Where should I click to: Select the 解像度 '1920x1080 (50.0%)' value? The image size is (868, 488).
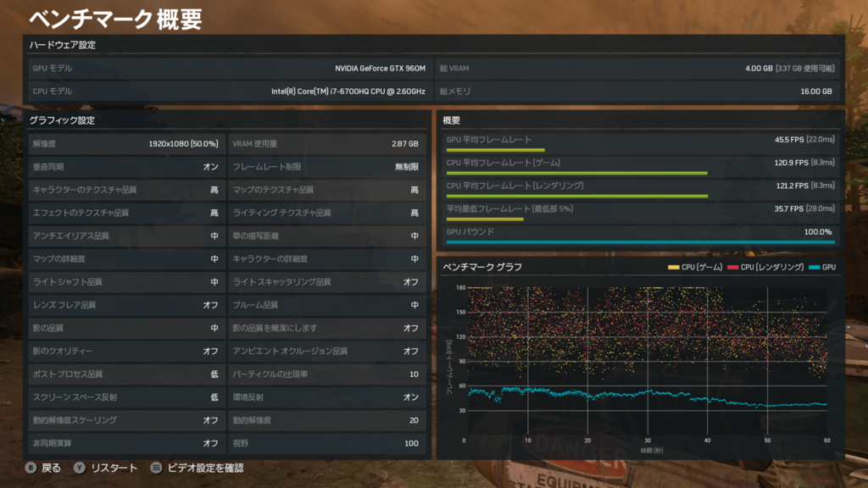click(183, 144)
